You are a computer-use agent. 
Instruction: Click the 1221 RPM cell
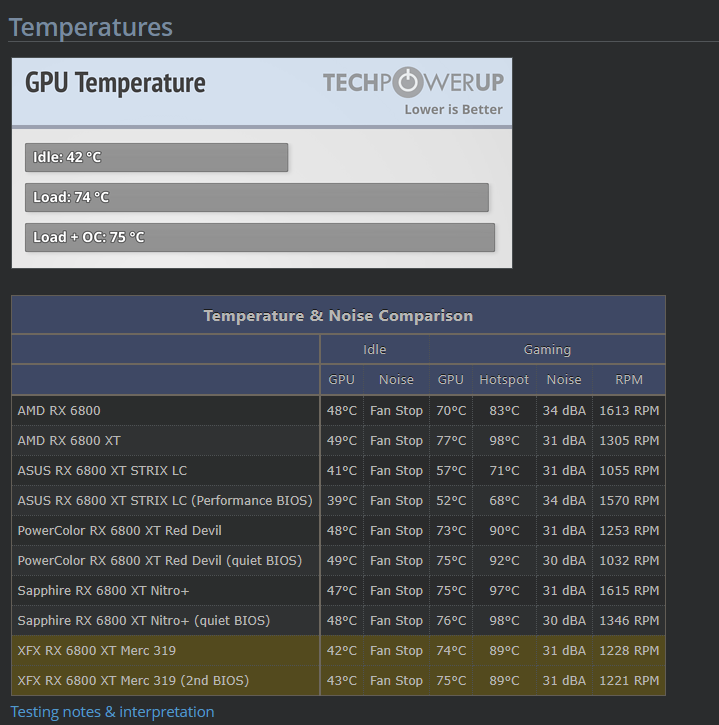tap(629, 681)
